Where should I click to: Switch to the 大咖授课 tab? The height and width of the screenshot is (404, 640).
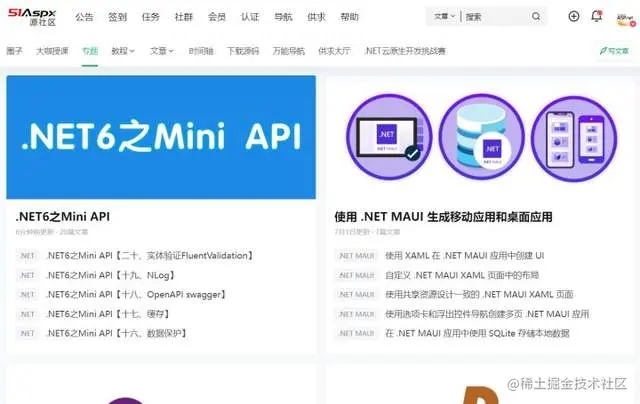pos(52,51)
